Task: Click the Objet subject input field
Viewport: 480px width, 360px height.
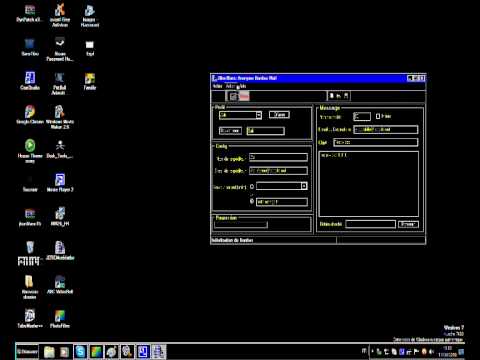Action: (x=376, y=142)
